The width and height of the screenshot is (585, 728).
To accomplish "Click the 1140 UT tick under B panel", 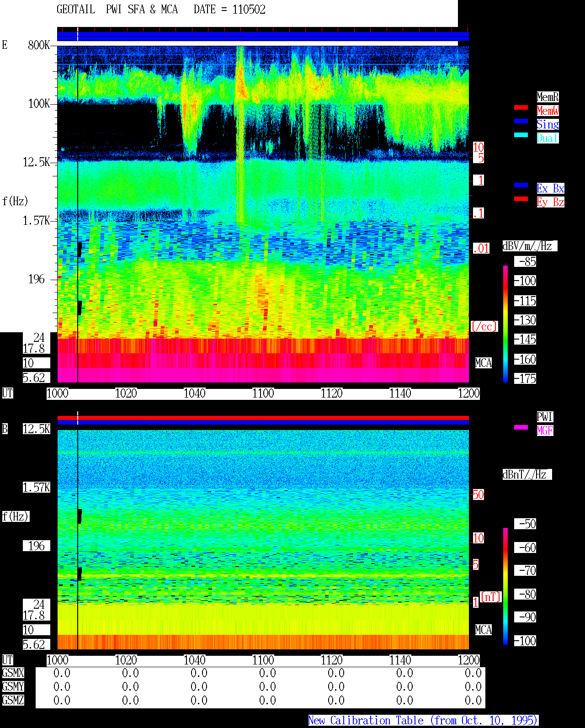I will pos(400,660).
